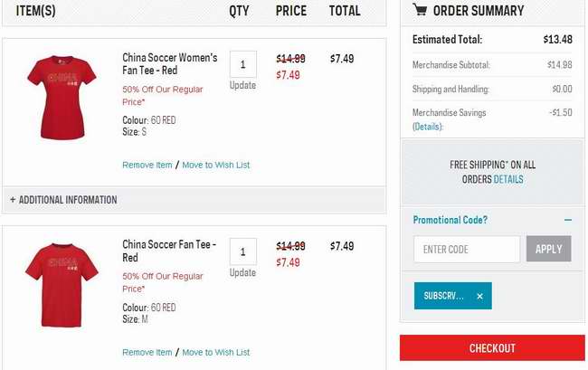Edit quantity for China Soccer Fan Tee
This screenshot has height=370, width=588.
coord(243,251)
